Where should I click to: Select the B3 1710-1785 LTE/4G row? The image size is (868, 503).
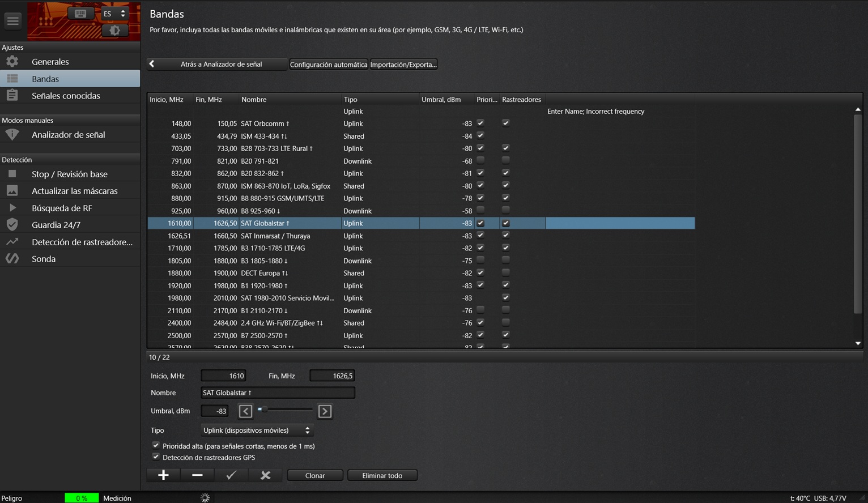421,248
